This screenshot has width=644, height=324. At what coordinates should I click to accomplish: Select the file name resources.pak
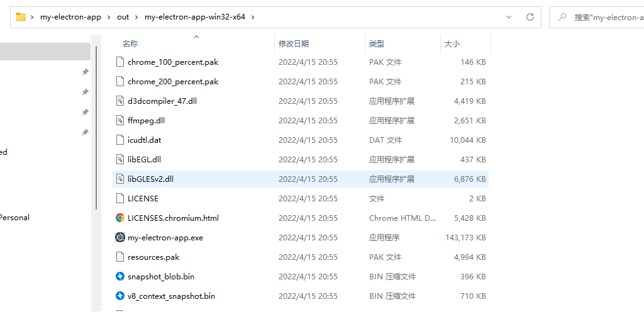[153, 257]
